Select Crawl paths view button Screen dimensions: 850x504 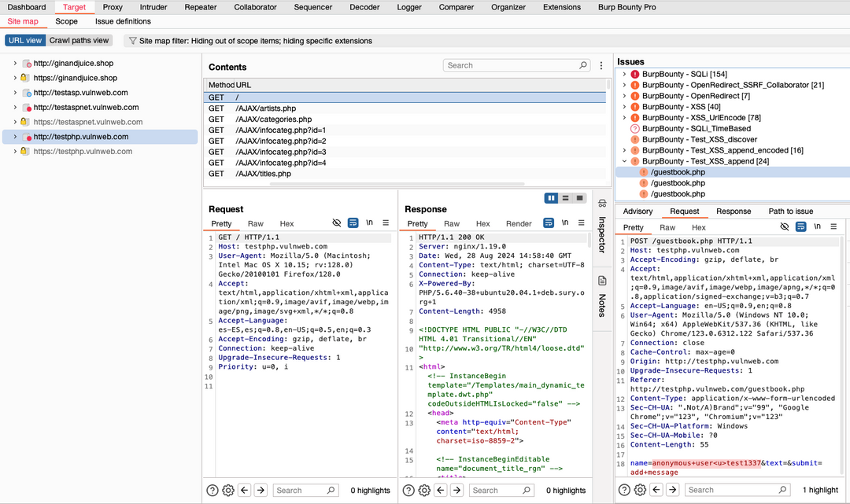point(79,41)
